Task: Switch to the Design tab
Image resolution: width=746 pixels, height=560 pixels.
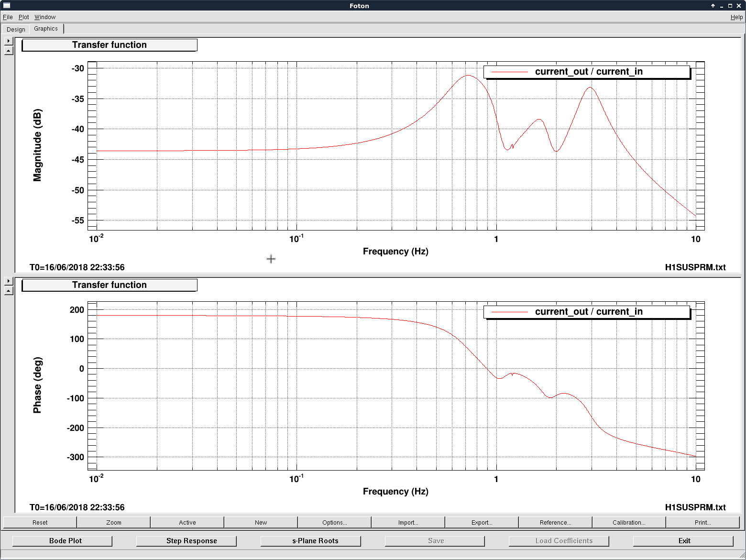Action: 16,29
